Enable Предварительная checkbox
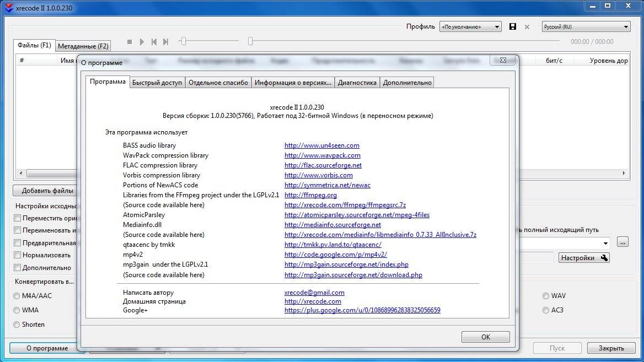 17,243
